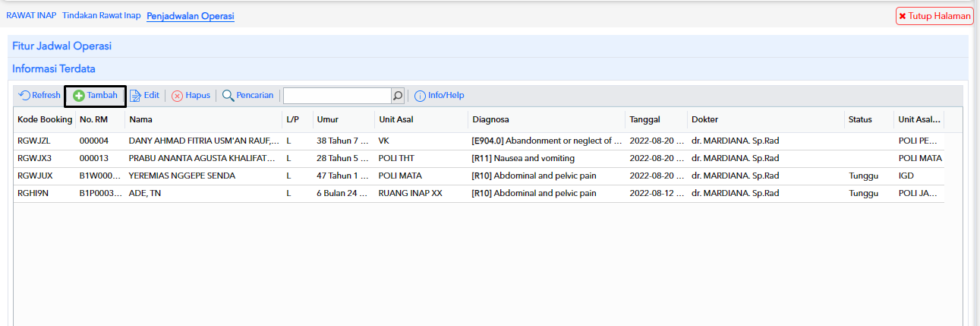The width and height of the screenshot is (980, 326).
Task: Focus the toolbar search text field
Action: (337, 96)
